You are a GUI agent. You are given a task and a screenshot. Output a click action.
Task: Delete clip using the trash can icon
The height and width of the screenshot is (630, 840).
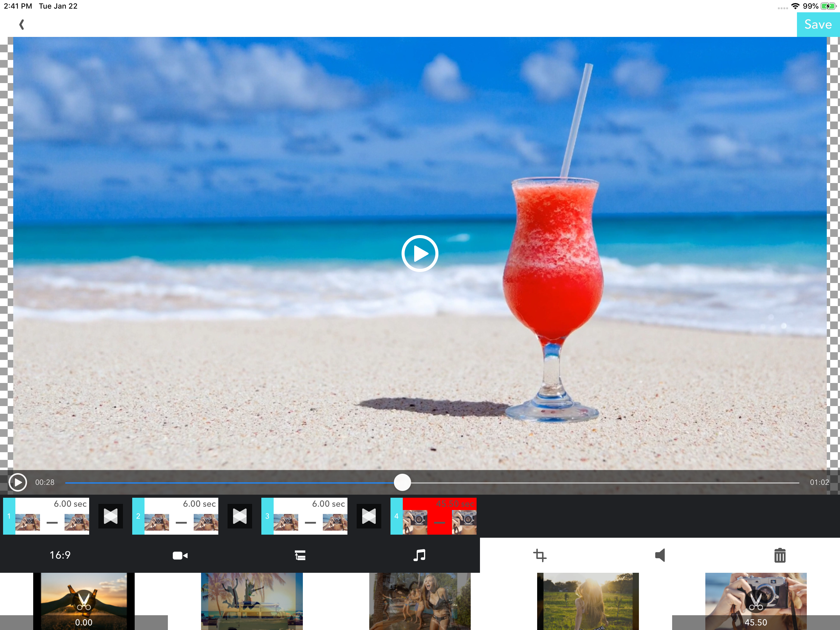click(780, 556)
